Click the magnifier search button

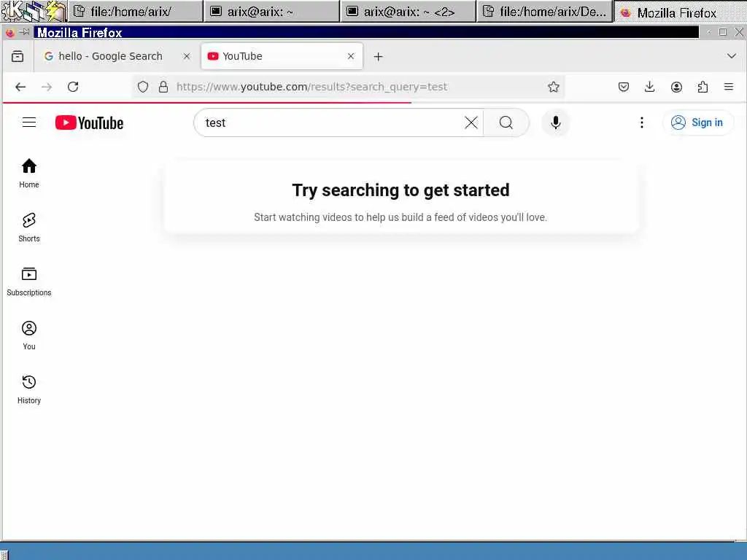click(x=506, y=122)
